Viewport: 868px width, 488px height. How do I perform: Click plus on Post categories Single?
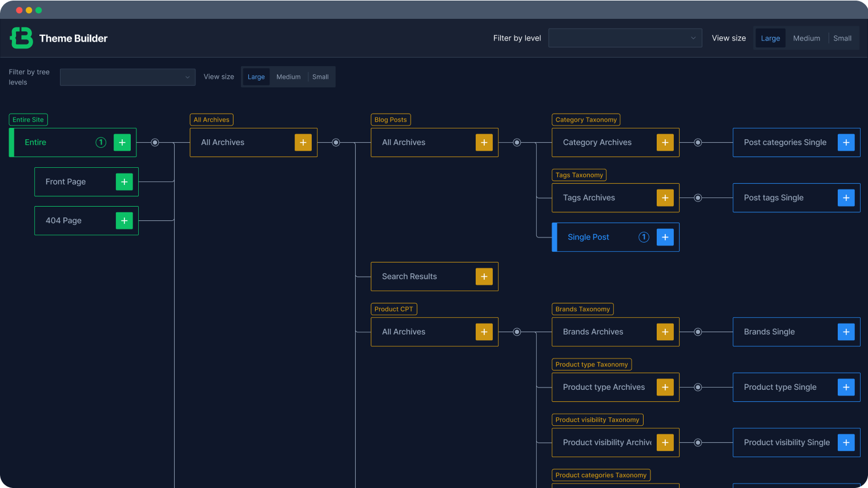tap(846, 143)
